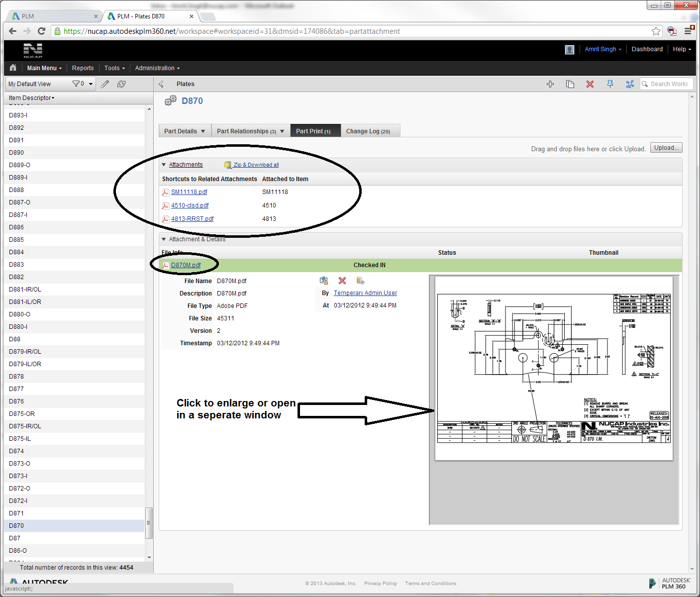Click the item list scroll down arrow
Viewport: 700px width, 597px height.
point(149,557)
